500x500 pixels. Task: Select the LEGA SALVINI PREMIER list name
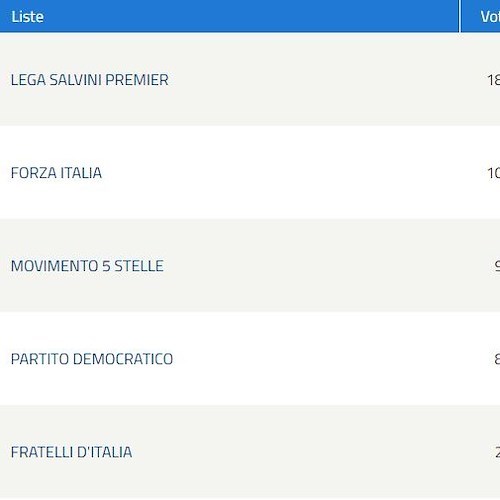click(x=90, y=80)
